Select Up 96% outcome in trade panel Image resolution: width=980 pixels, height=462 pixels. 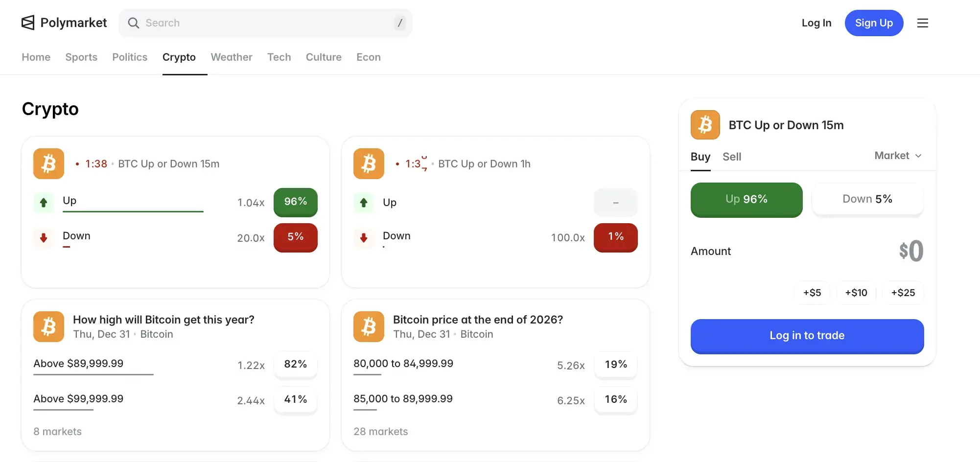tap(747, 200)
